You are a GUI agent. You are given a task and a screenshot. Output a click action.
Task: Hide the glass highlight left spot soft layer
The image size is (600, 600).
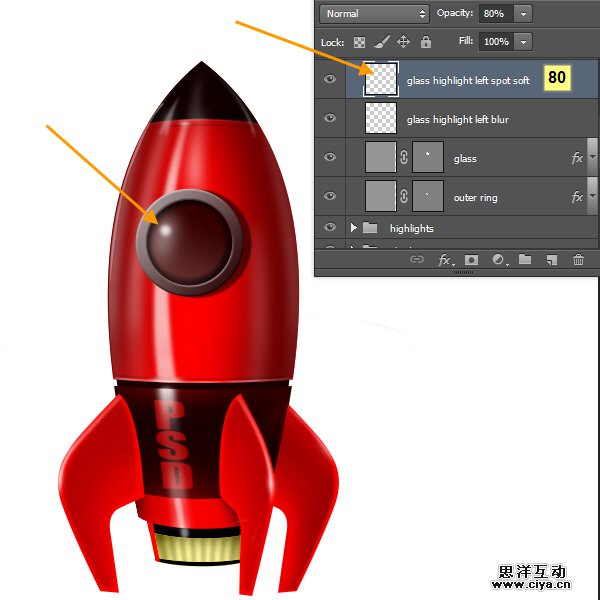click(329, 79)
